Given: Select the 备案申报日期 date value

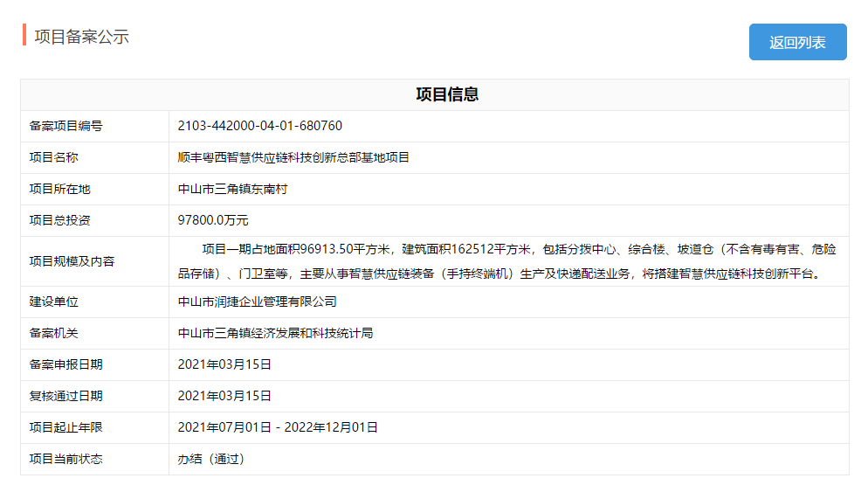Looking at the screenshot, I should [224, 364].
